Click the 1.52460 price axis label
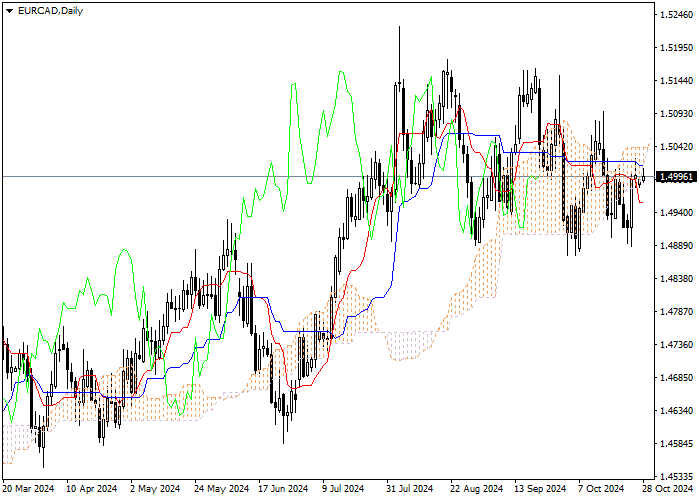Image resolution: width=700 pixels, height=500 pixels. (677, 15)
